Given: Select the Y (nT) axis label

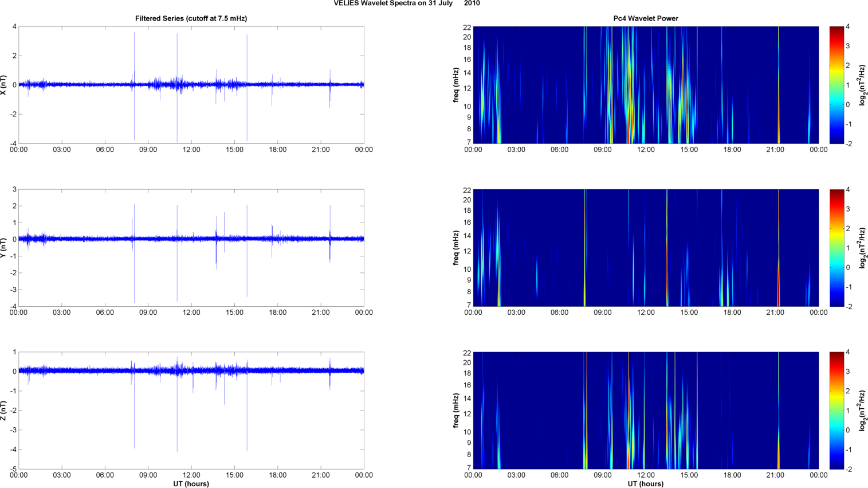Looking at the screenshot, I should pos(4,248).
